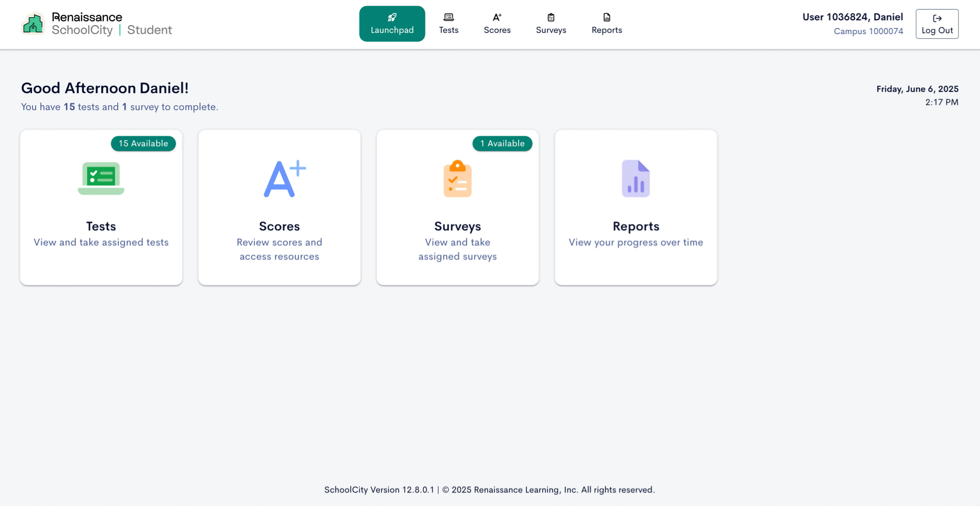The height and width of the screenshot is (506, 980).
Task: Select the Launchpad rocket icon
Action: tap(391, 16)
